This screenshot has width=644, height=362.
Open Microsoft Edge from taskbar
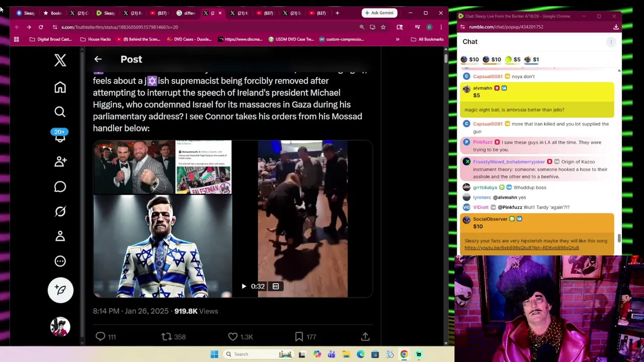point(361,354)
